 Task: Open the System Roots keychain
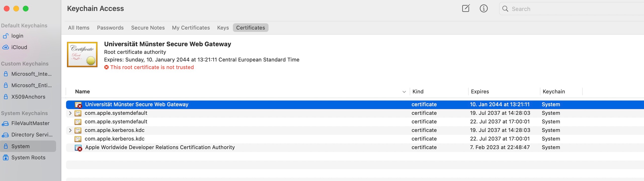coord(28,158)
